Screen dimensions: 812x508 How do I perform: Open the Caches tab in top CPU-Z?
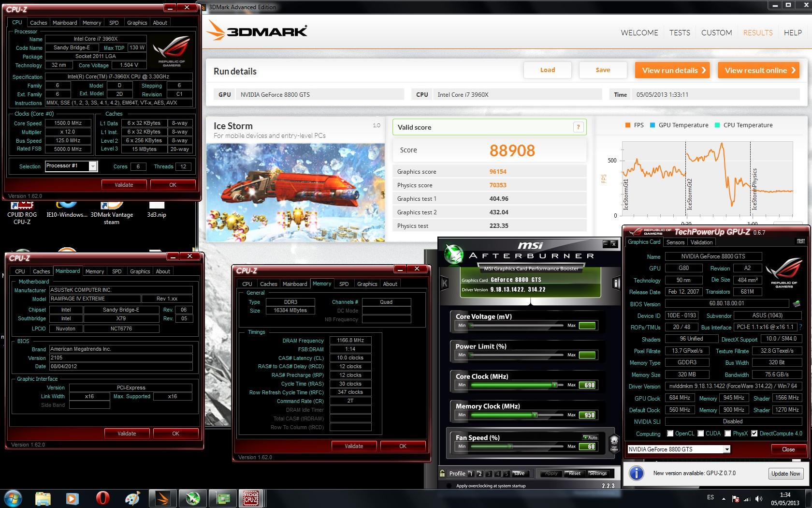click(x=39, y=23)
